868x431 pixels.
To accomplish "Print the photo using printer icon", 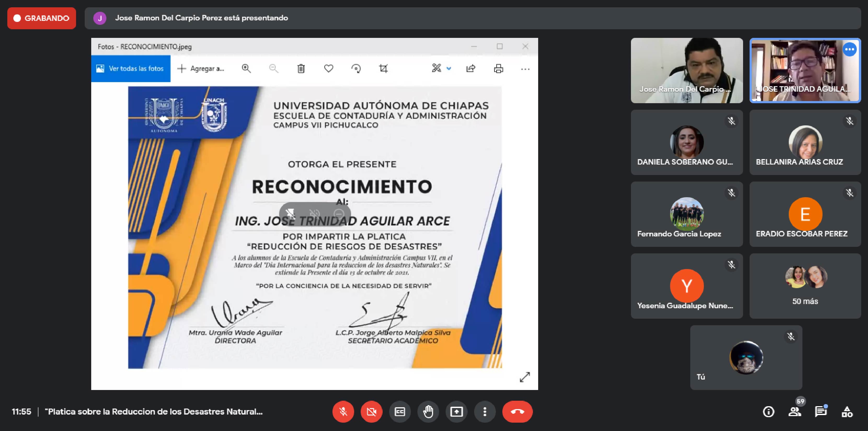I will [x=498, y=69].
